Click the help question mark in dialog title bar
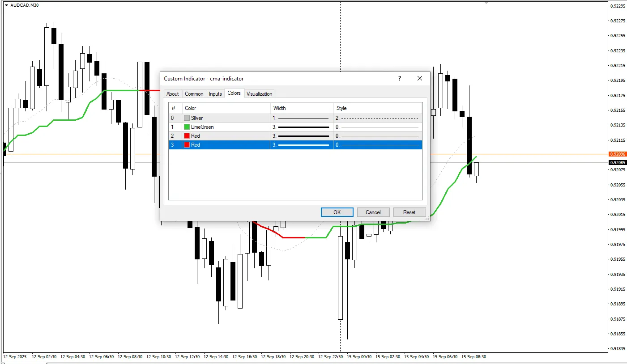 click(400, 78)
